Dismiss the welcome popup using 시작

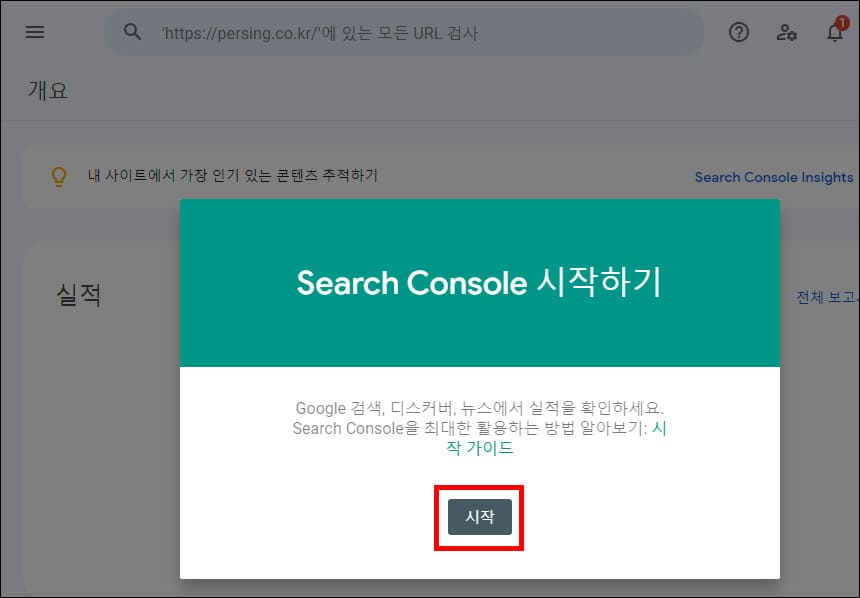point(479,517)
